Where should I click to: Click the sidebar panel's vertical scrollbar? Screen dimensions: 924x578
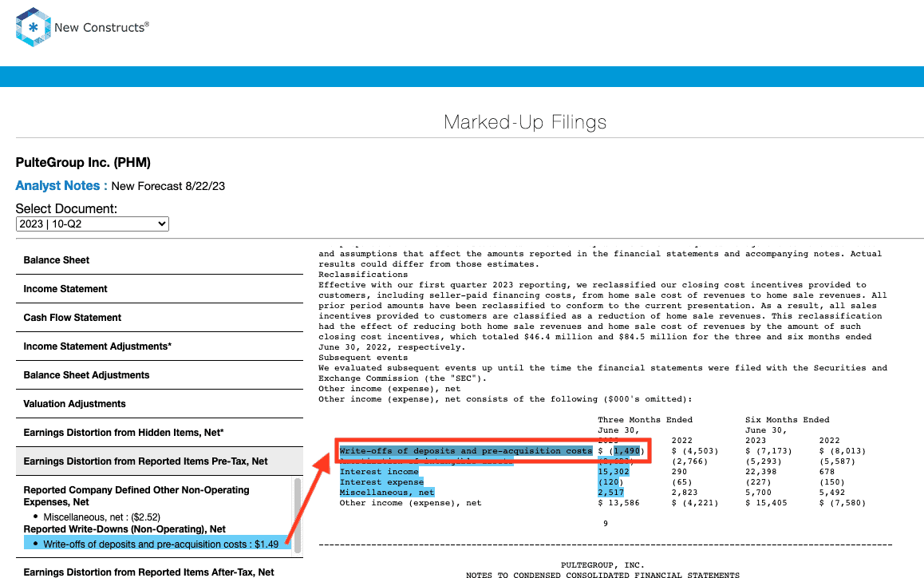pyautogui.click(x=298, y=516)
